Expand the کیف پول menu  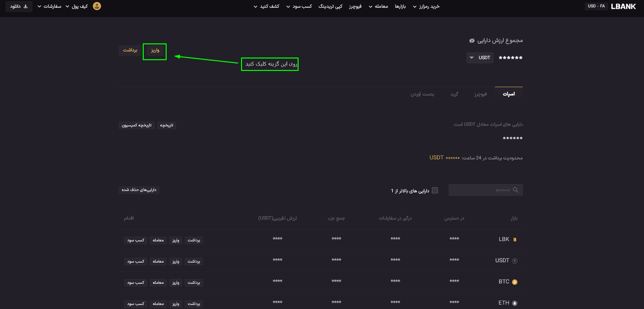tap(76, 6)
